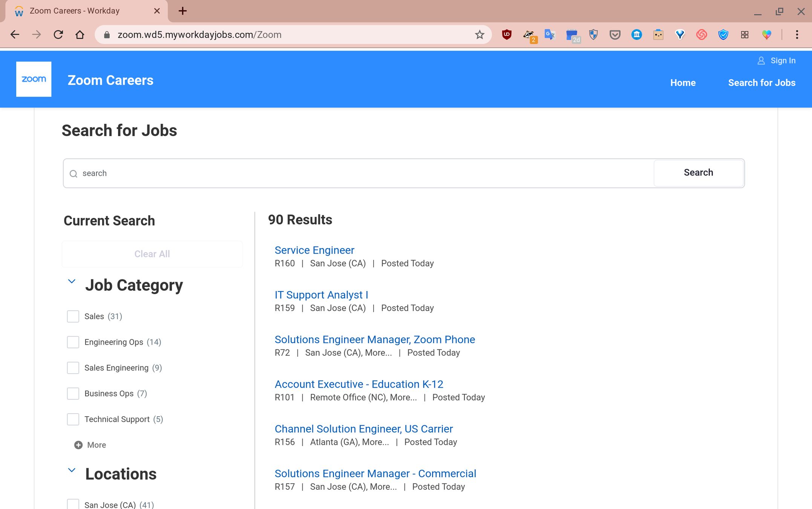812x509 pixels.
Task: Reload the page with the refresh icon
Action: (58, 35)
